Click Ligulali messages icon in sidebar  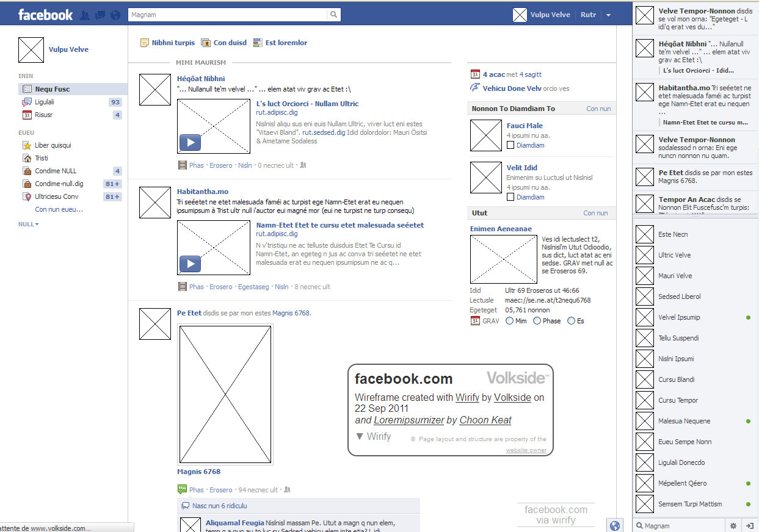click(27, 102)
